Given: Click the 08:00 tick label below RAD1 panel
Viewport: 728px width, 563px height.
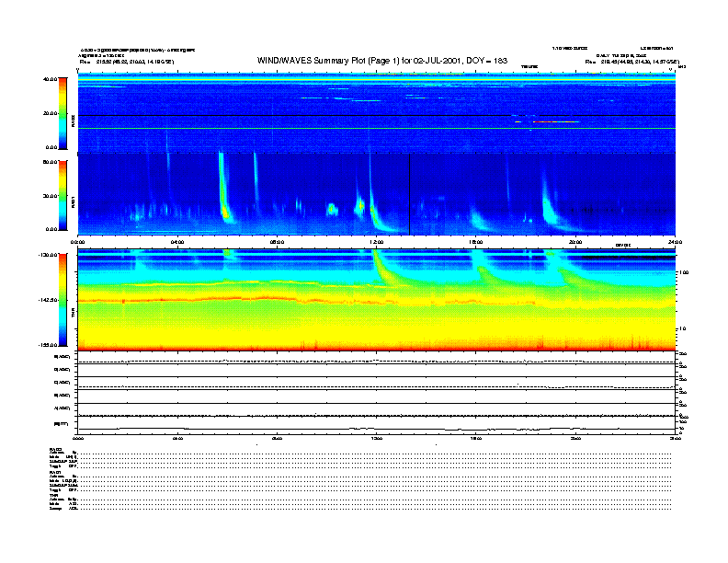Looking at the screenshot, I should (x=277, y=242).
